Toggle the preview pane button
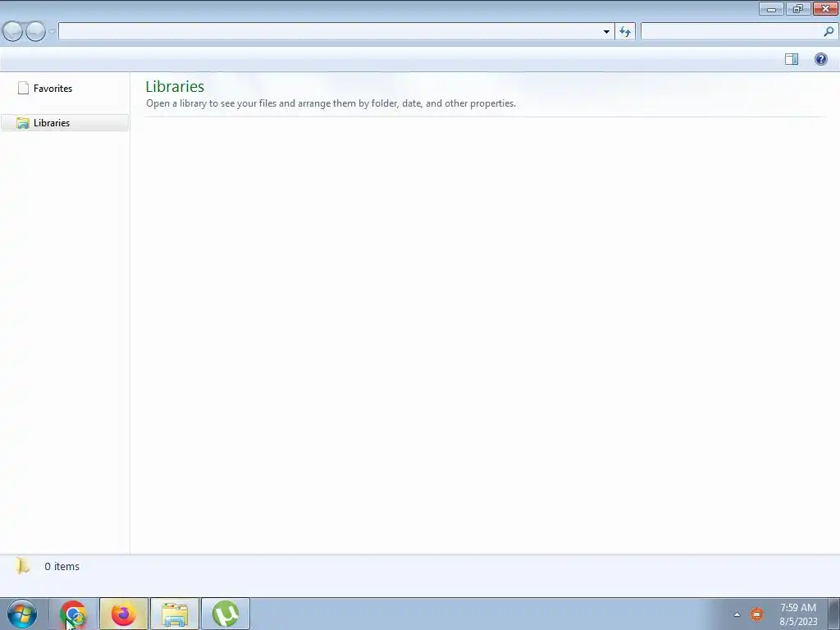 point(792,59)
